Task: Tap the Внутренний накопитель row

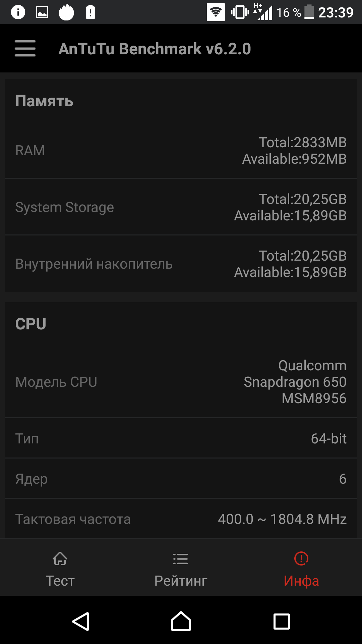Action: point(181,264)
